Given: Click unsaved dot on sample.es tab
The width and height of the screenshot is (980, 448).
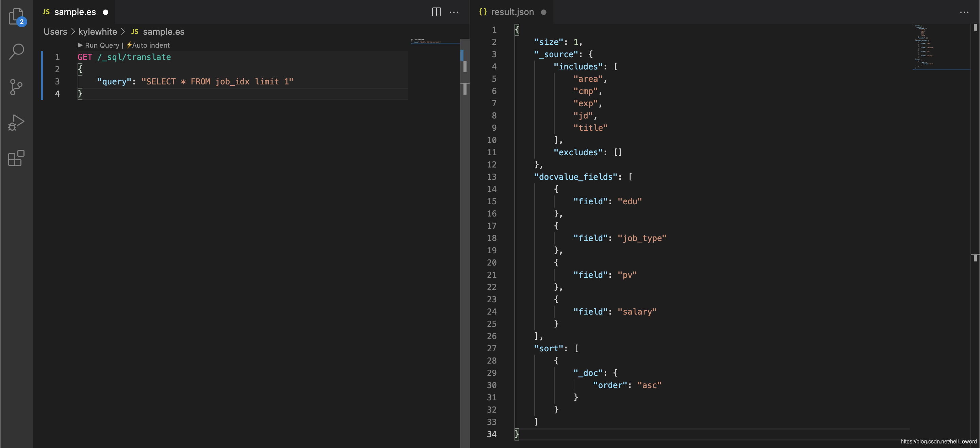Looking at the screenshot, I should tap(105, 12).
